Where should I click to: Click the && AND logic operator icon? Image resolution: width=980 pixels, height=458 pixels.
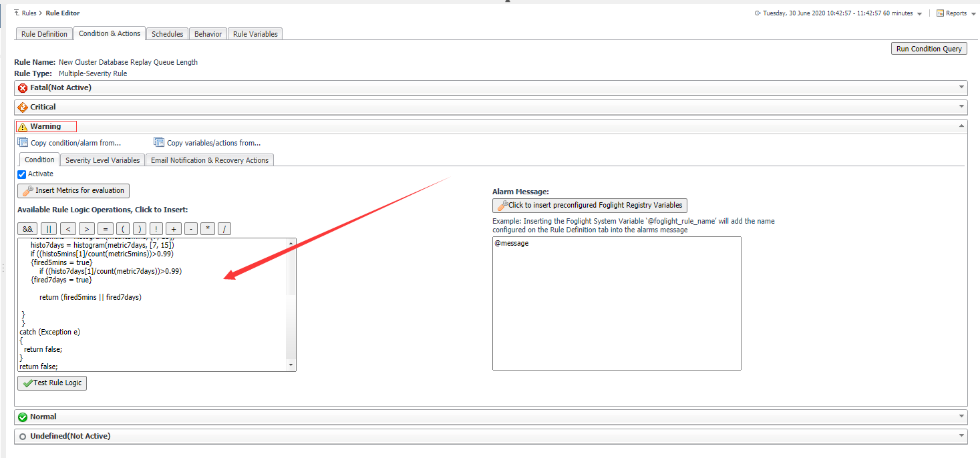[27, 228]
